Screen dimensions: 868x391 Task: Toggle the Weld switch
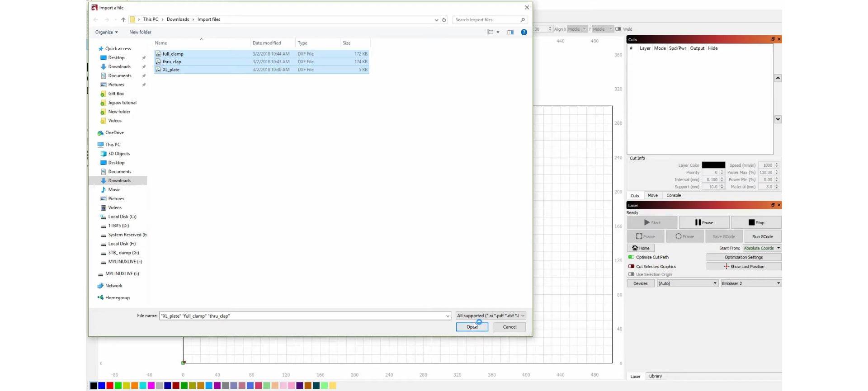click(618, 29)
